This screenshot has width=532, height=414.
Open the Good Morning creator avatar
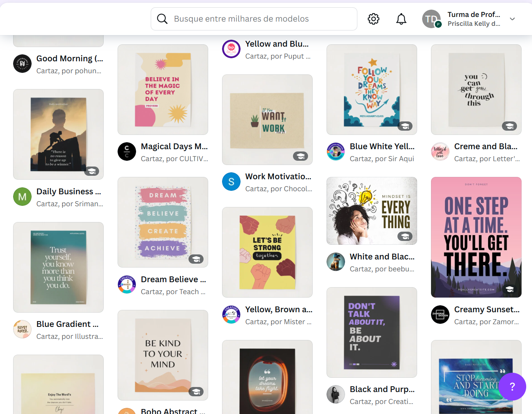pyautogui.click(x=22, y=64)
